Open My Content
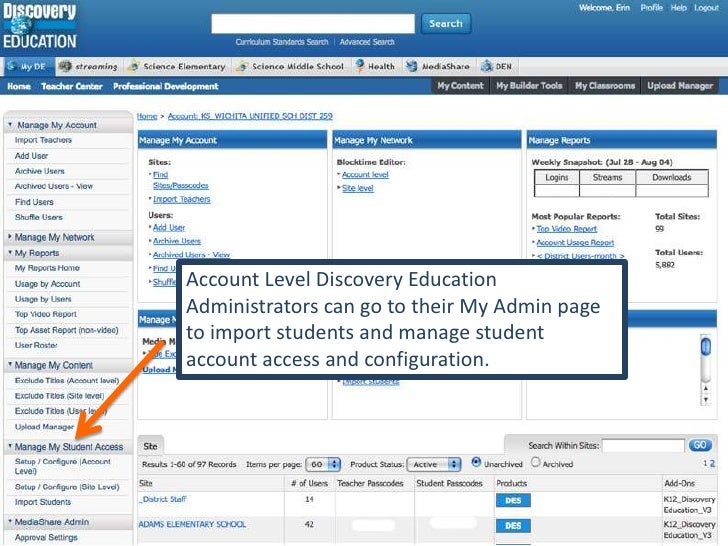Viewport: 728px width, 546px height. 460,86
